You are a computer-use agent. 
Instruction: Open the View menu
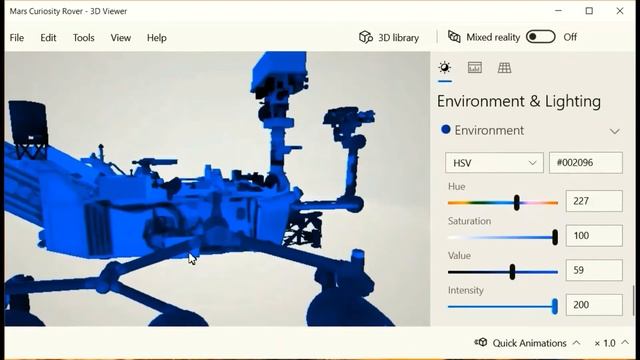[121, 38]
